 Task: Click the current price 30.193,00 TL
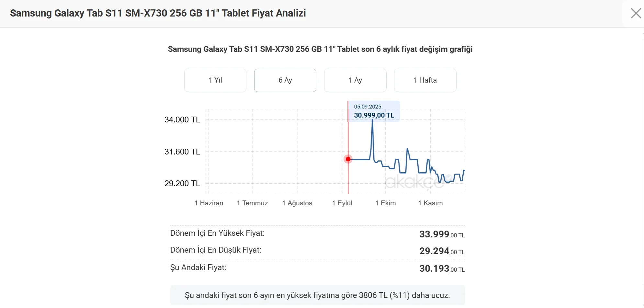(442, 268)
